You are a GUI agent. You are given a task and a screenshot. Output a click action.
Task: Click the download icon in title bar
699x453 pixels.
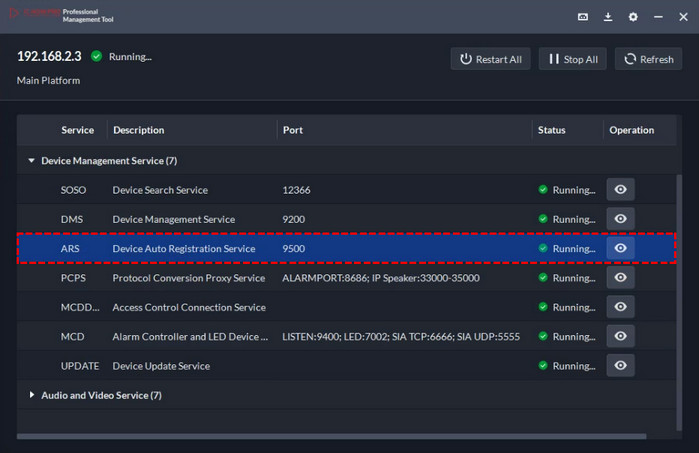(x=608, y=17)
